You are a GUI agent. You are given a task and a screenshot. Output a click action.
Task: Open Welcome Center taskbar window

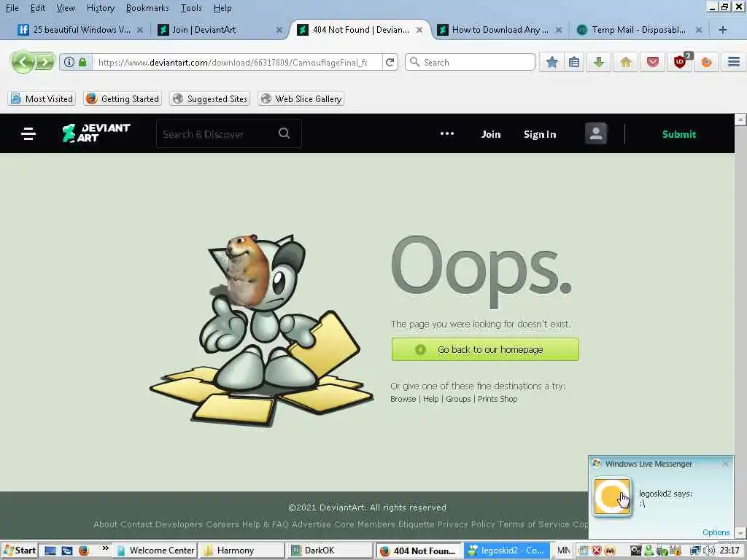(155, 551)
